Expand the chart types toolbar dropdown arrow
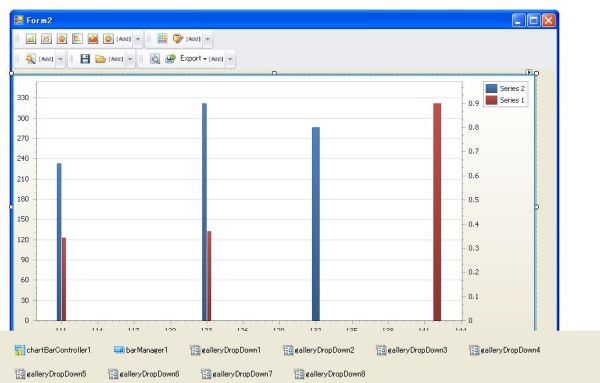This screenshot has width=600, height=383. click(x=138, y=39)
